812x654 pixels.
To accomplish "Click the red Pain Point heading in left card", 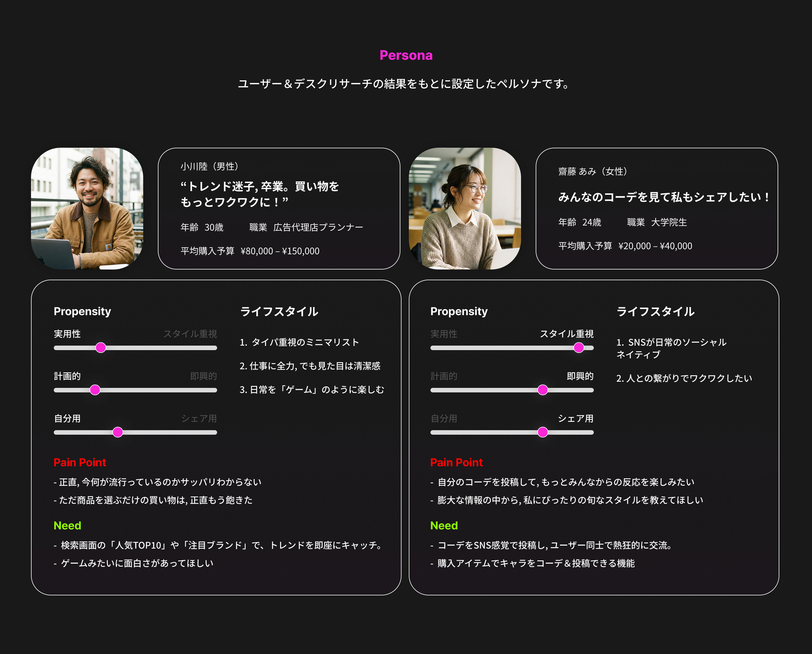I will [80, 462].
